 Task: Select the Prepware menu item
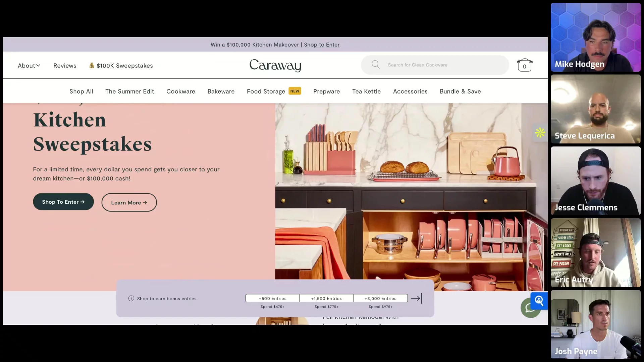[326, 92]
